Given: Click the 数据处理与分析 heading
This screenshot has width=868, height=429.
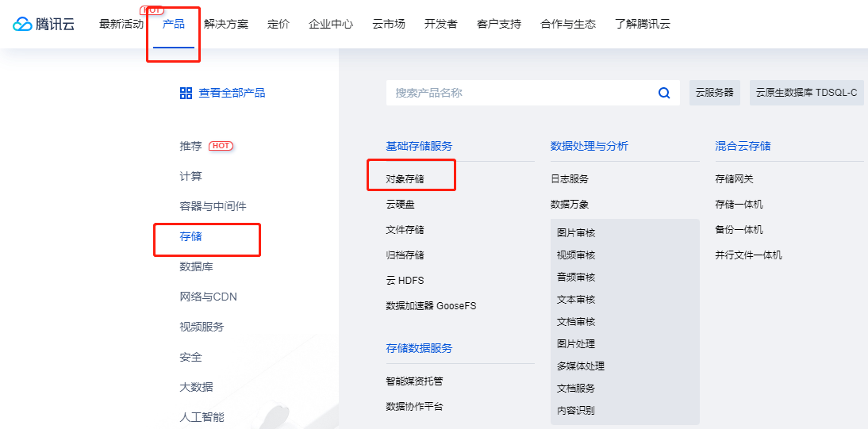Looking at the screenshot, I should pos(590,146).
